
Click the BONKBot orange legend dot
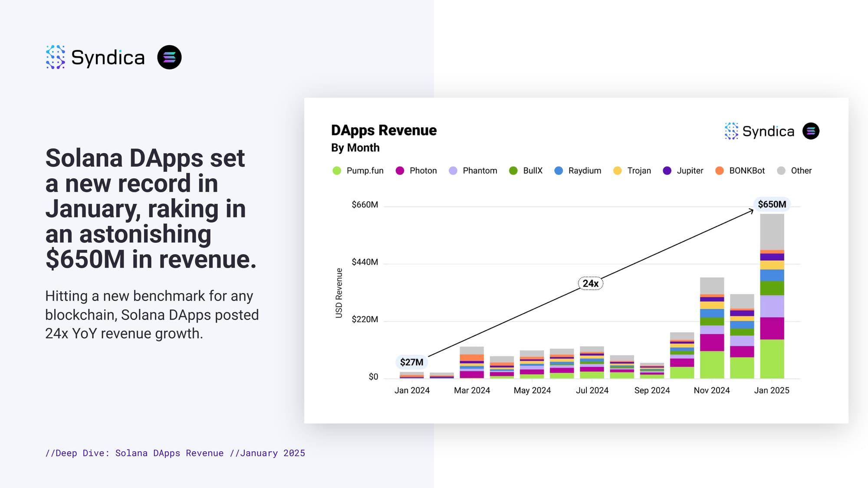coord(720,171)
